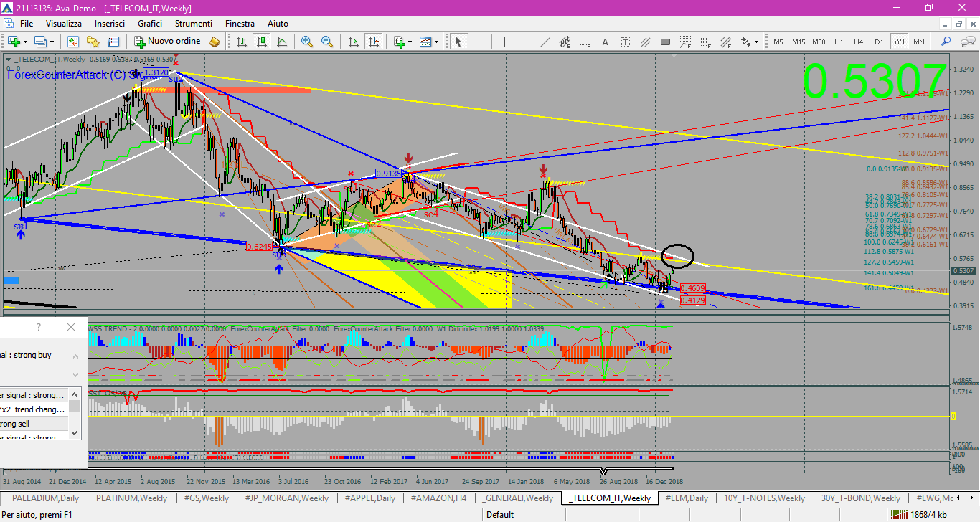Switch timeframe to MN monthly
This screenshot has height=522, width=980.
coord(918,42)
